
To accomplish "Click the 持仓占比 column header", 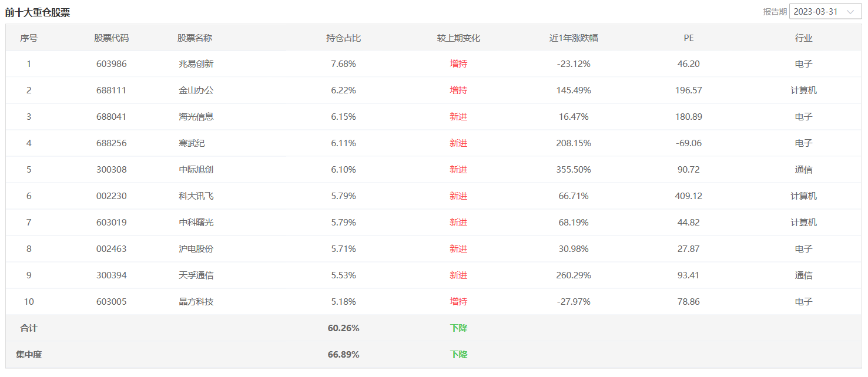I will 343,38.
